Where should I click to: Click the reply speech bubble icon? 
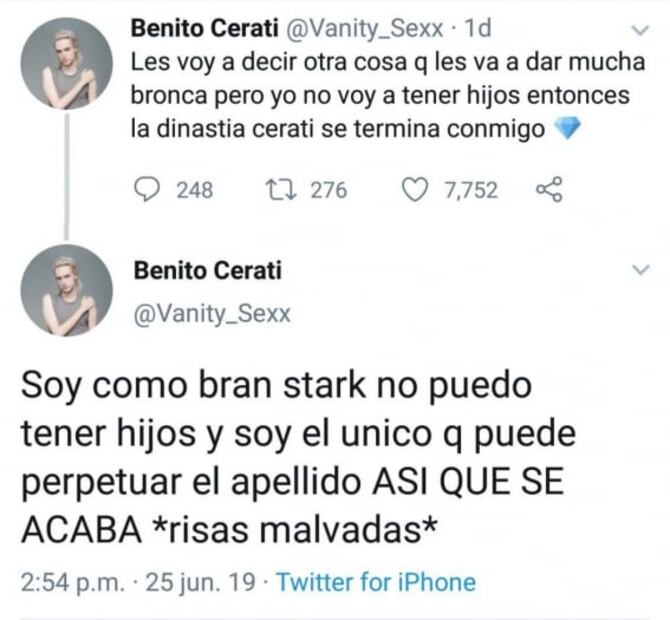[146, 189]
